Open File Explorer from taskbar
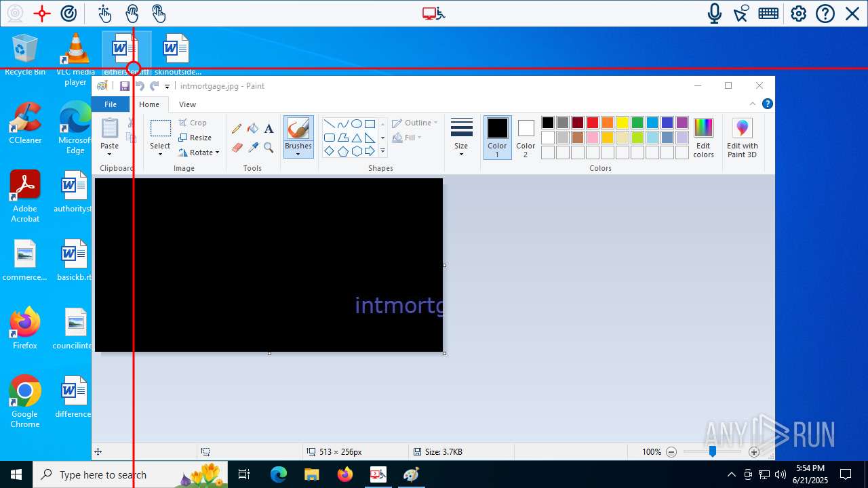Image resolution: width=868 pixels, height=488 pixels. pos(311,474)
